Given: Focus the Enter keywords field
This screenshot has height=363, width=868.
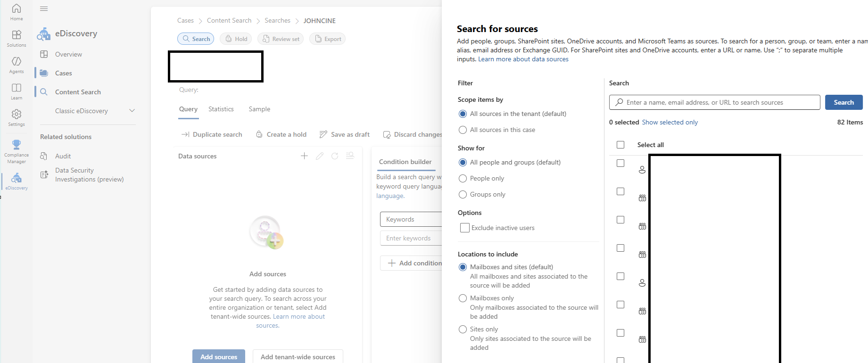Looking at the screenshot, I should tap(411, 238).
